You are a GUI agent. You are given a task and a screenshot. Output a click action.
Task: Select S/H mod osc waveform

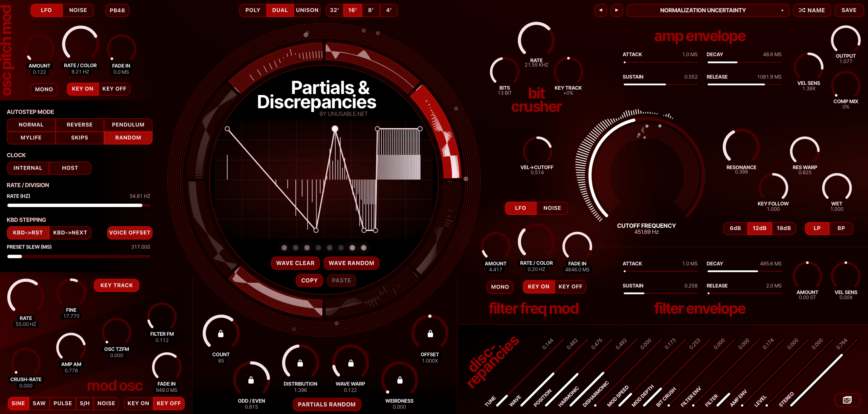coord(84,403)
